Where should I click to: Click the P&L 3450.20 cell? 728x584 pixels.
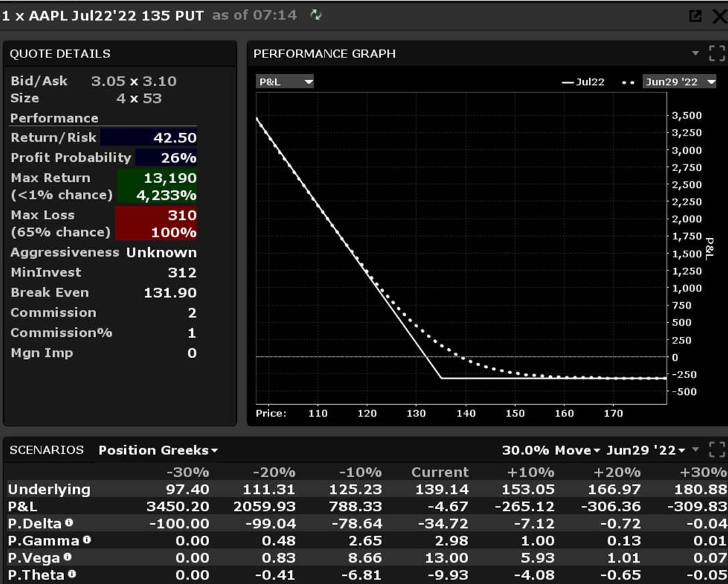coord(178,506)
